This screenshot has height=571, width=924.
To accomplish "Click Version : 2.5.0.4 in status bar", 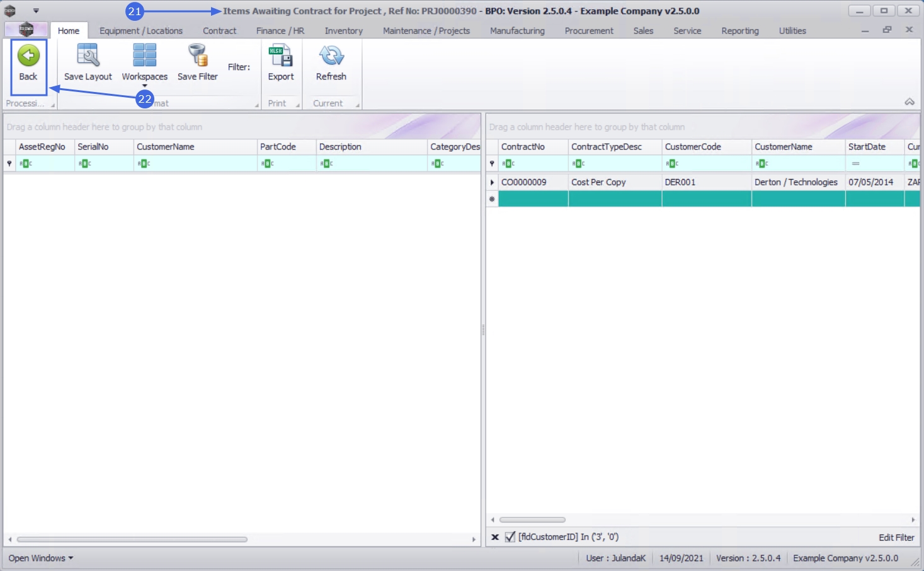I will [x=748, y=558].
